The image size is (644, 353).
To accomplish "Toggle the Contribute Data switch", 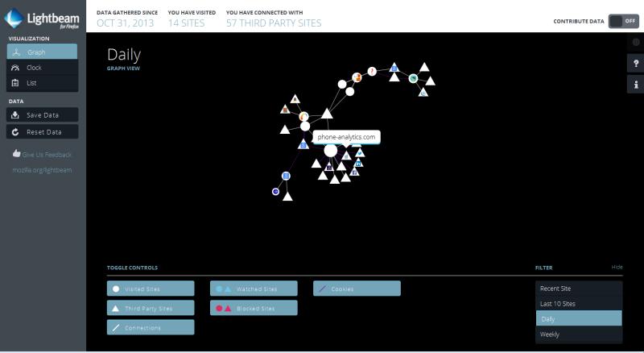I will 623,21.
